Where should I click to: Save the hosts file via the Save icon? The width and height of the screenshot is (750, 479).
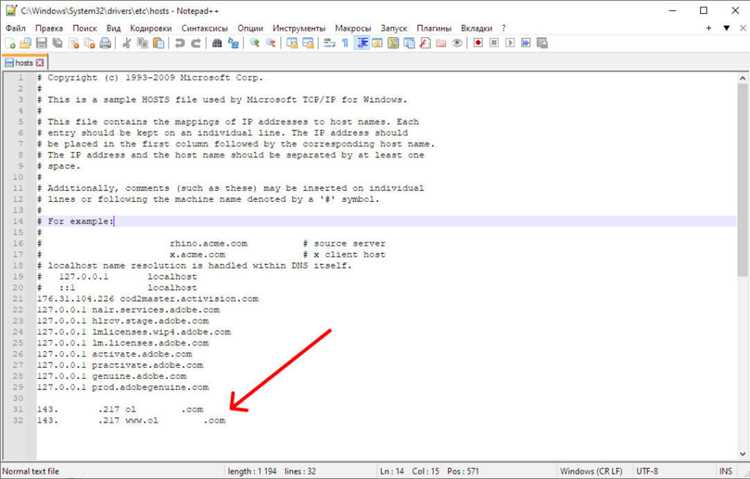[x=42, y=43]
